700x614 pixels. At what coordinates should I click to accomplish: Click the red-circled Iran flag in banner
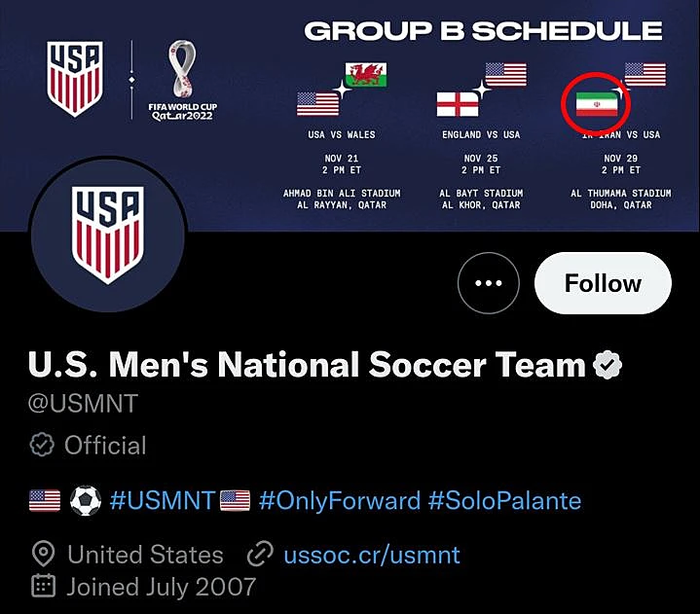(x=597, y=103)
